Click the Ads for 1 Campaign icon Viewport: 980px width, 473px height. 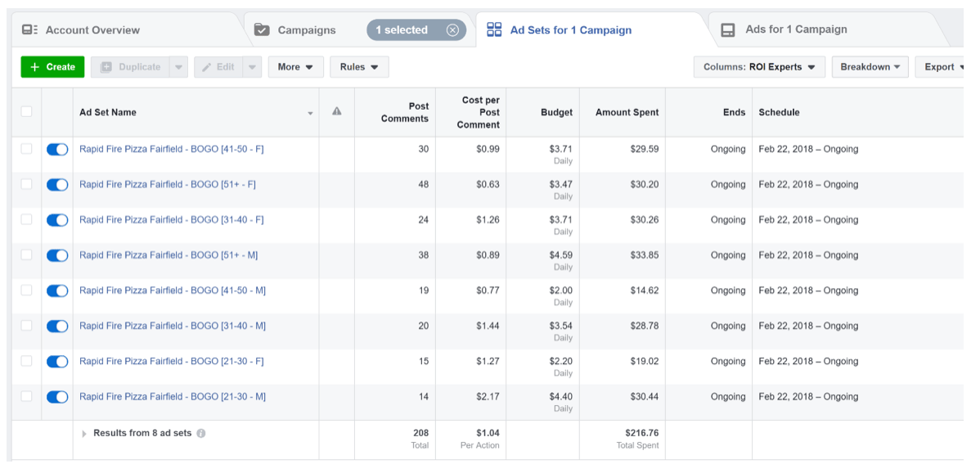[728, 30]
